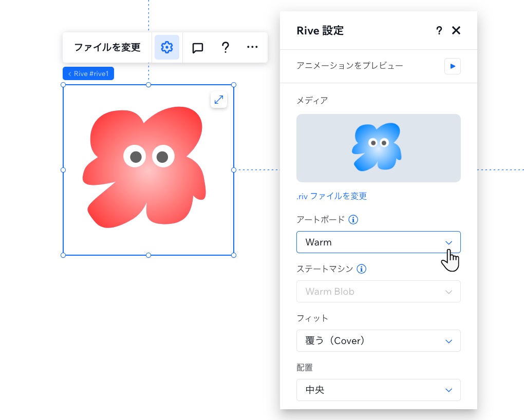Click the info icon next to ステートマシン
This screenshot has height=420, width=524.
click(x=361, y=269)
